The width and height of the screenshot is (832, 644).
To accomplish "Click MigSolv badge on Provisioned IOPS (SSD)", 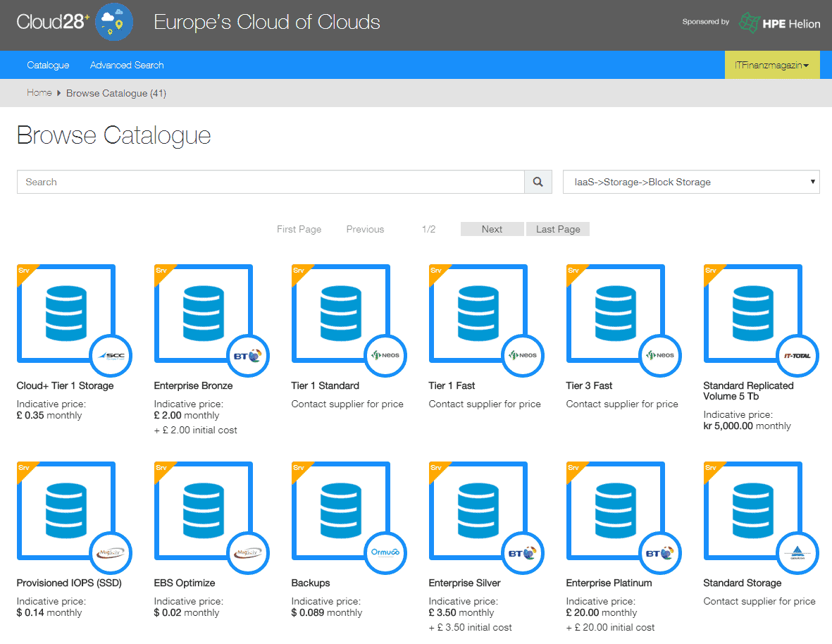I will tap(111, 553).
